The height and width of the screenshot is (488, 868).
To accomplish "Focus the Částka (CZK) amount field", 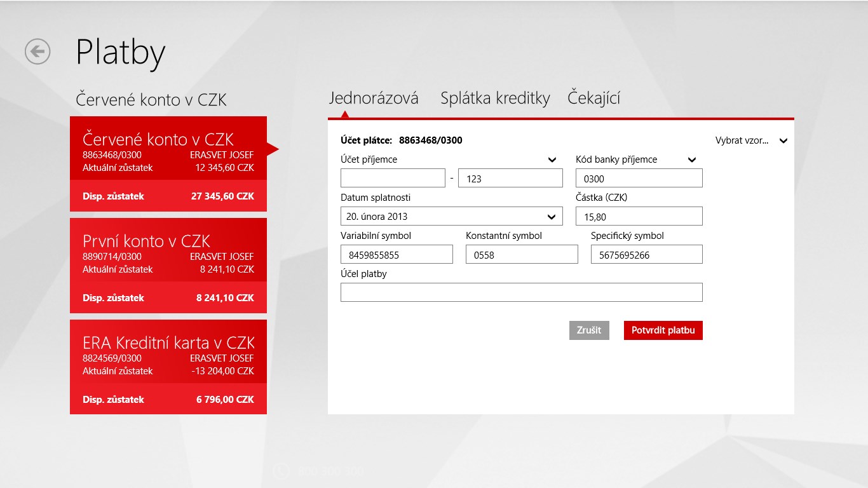I will 639,217.
